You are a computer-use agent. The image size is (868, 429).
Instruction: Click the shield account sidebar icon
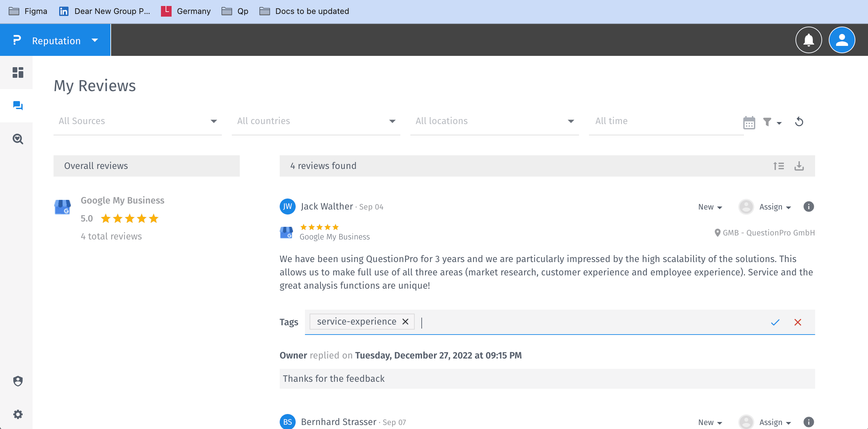(x=18, y=381)
